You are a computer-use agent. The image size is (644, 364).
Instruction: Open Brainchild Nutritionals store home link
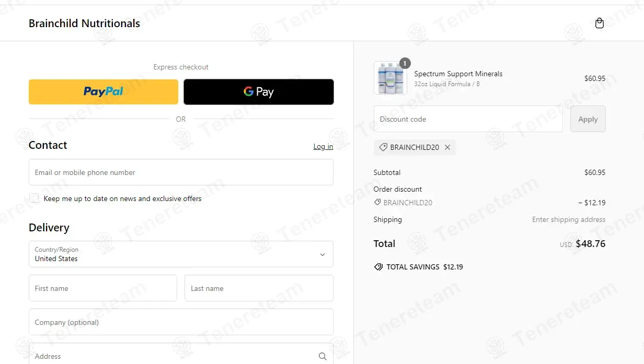click(84, 23)
